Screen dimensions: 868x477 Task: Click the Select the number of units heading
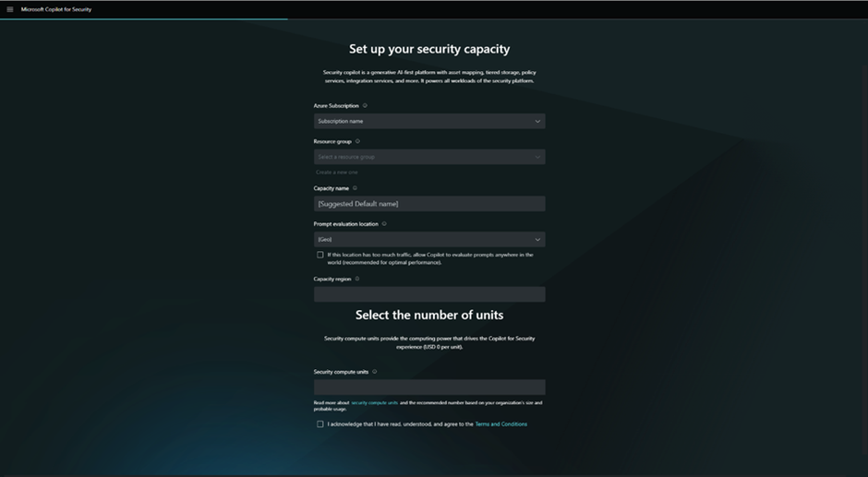pos(429,316)
